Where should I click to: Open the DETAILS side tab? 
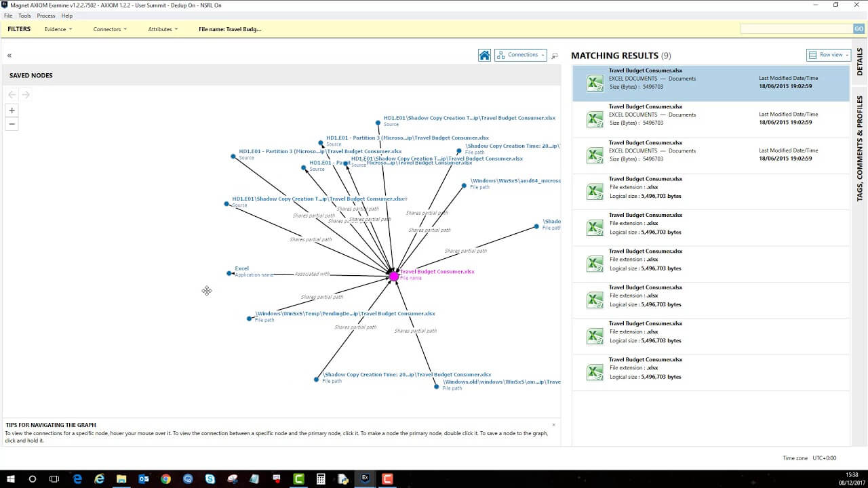tap(859, 62)
